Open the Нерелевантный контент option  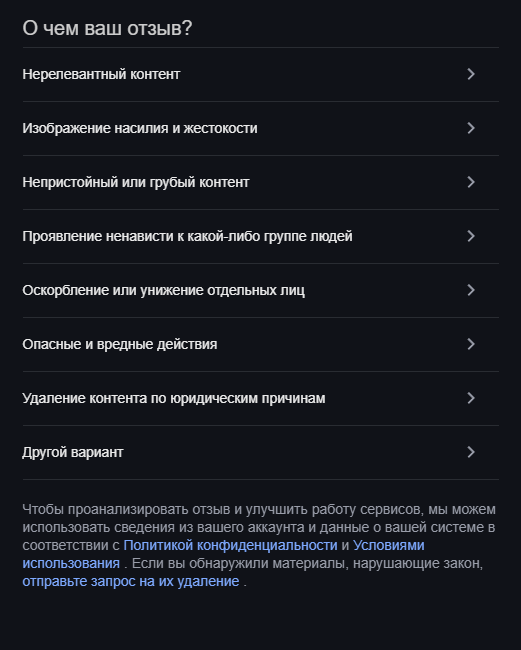(x=260, y=74)
